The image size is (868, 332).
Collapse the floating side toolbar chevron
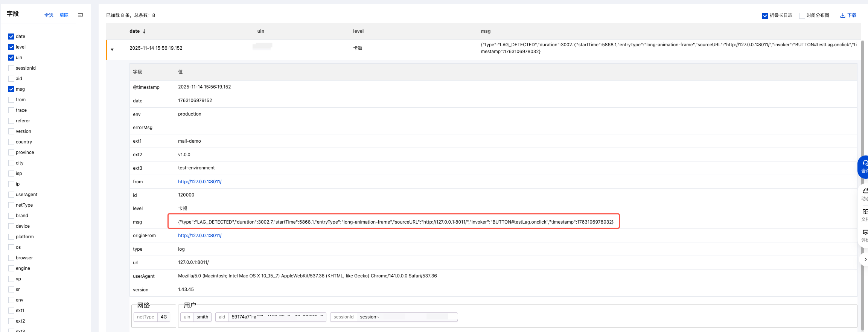pos(865,259)
